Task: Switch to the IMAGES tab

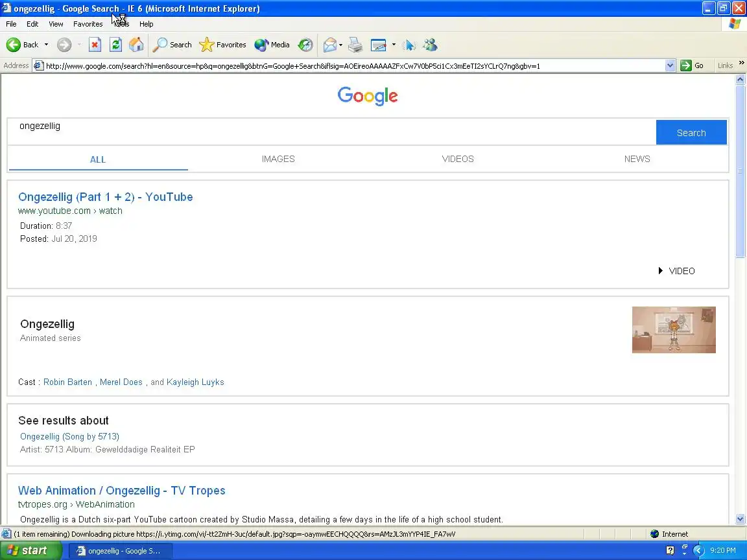Action: 278,159
